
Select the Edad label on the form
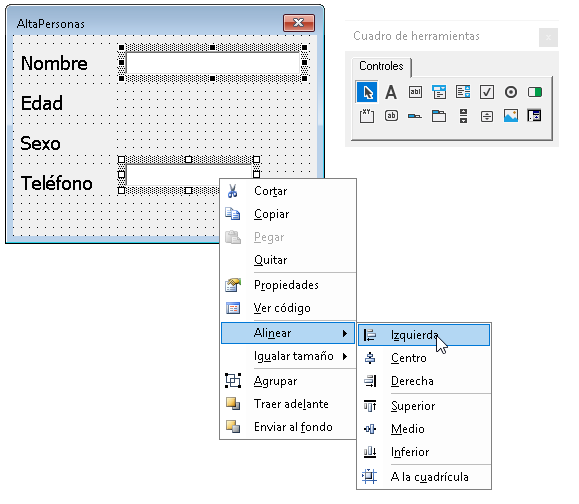42,103
